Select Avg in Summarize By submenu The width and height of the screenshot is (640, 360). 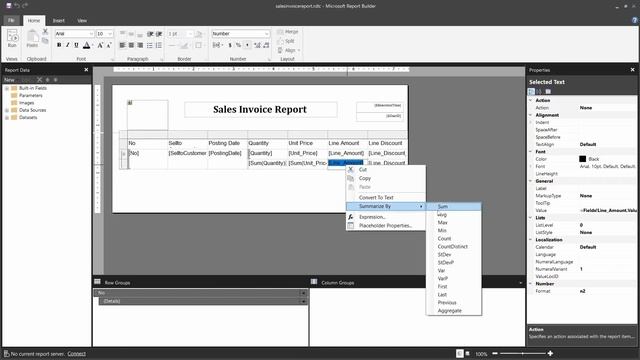coord(453,215)
